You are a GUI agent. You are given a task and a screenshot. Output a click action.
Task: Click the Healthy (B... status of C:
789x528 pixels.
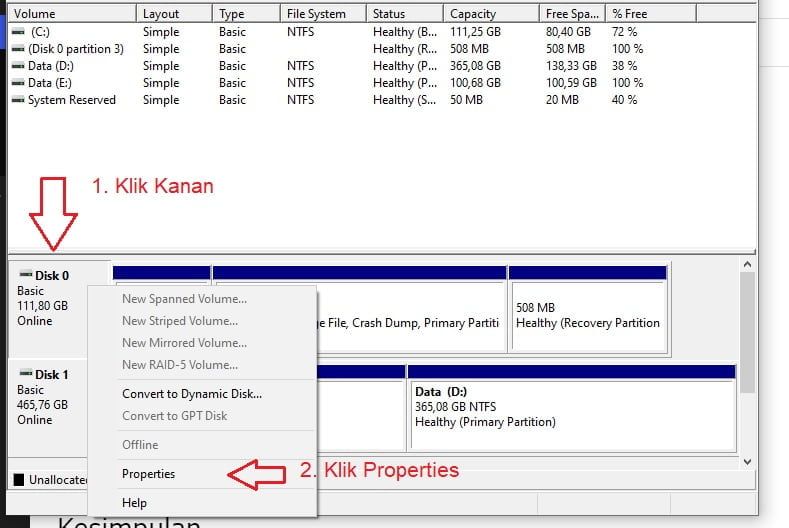coord(405,32)
